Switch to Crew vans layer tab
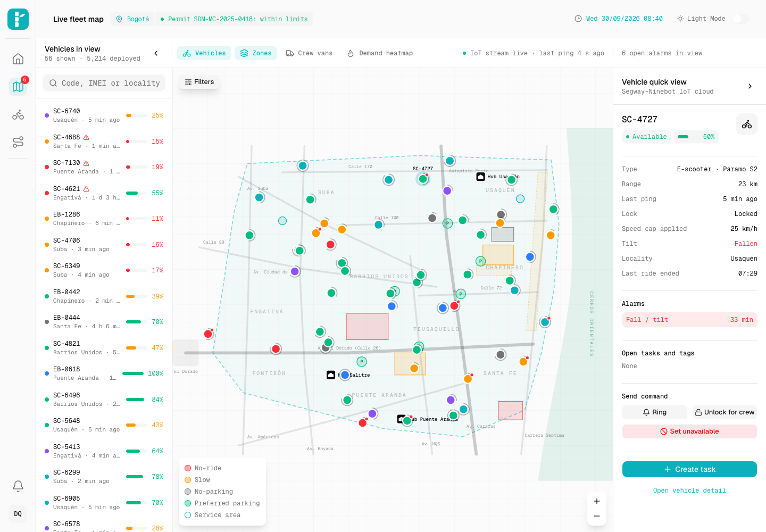Viewport: 766px width, 532px height. point(309,53)
